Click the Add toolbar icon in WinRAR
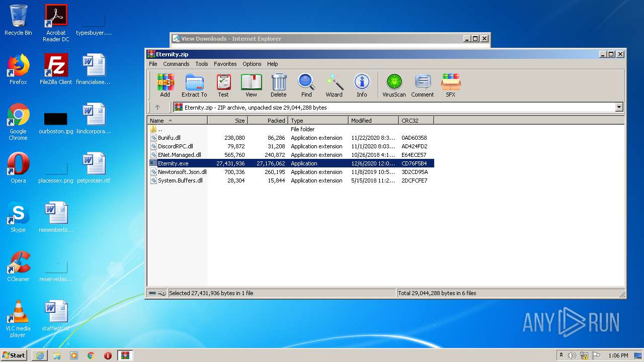 pyautogui.click(x=165, y=85)
